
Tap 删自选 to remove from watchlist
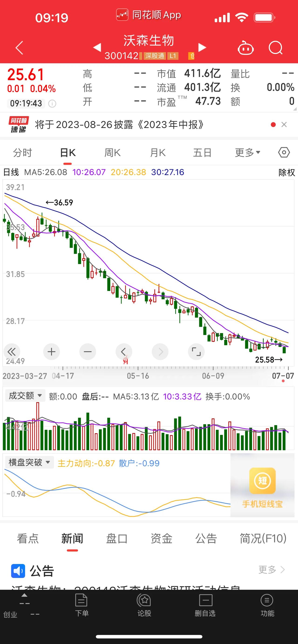point(205,605)
